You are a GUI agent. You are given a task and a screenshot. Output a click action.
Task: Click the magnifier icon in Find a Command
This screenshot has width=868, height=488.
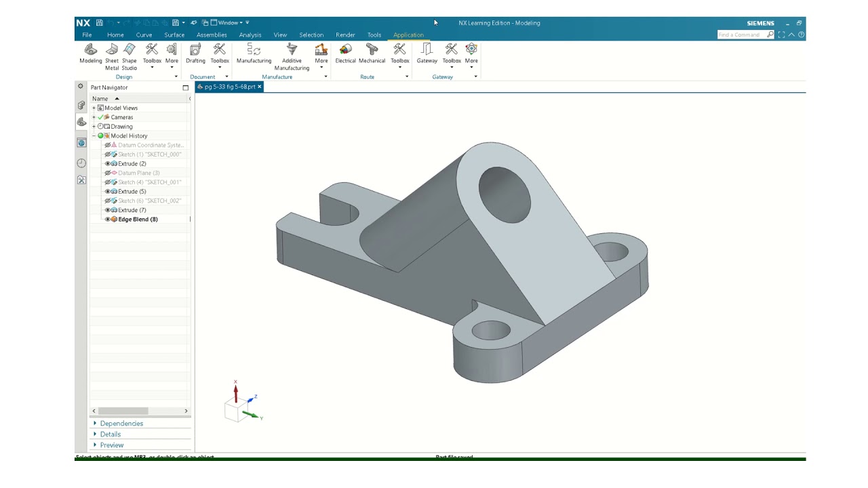click(770, 35)
